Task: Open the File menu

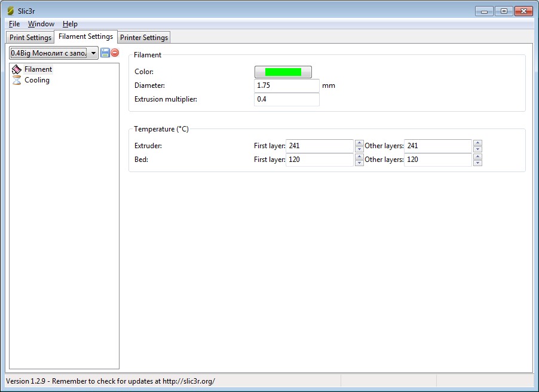Action: click(x=14, y=24)
